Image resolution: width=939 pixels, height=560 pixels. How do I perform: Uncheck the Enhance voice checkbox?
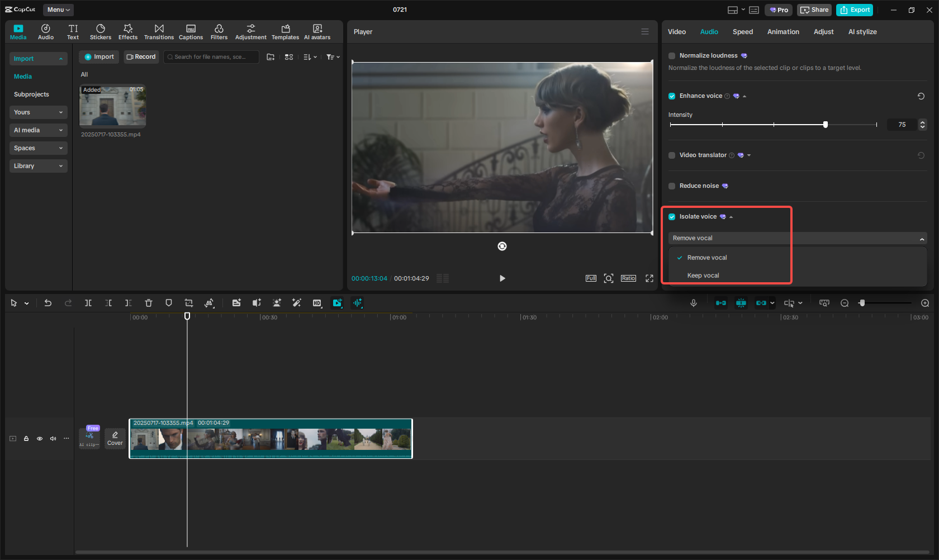click(672, 96)
